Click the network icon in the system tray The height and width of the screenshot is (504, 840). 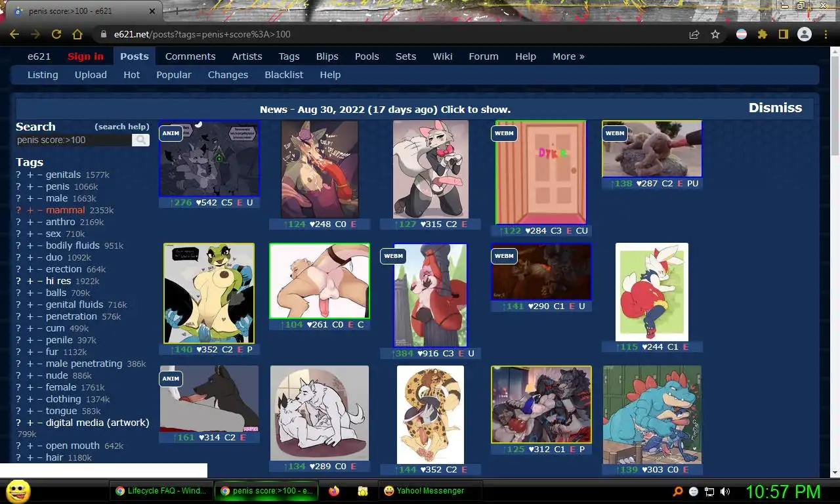tap(709, 491)
